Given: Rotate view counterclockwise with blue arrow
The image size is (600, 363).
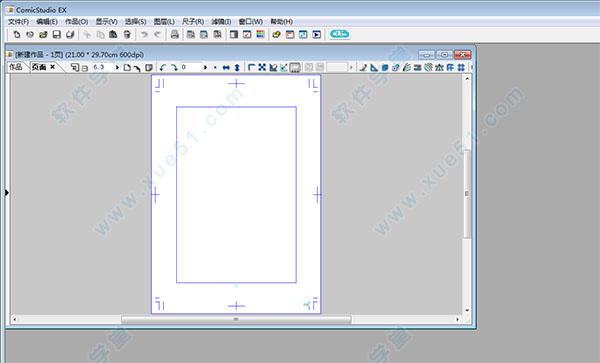Looking at the screenshot, I should tap(163, 68).
